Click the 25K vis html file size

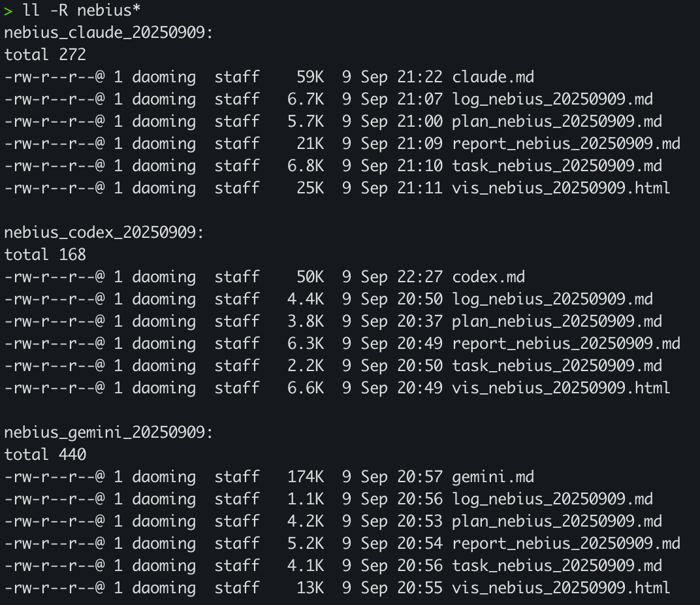[x=310, y=188]
